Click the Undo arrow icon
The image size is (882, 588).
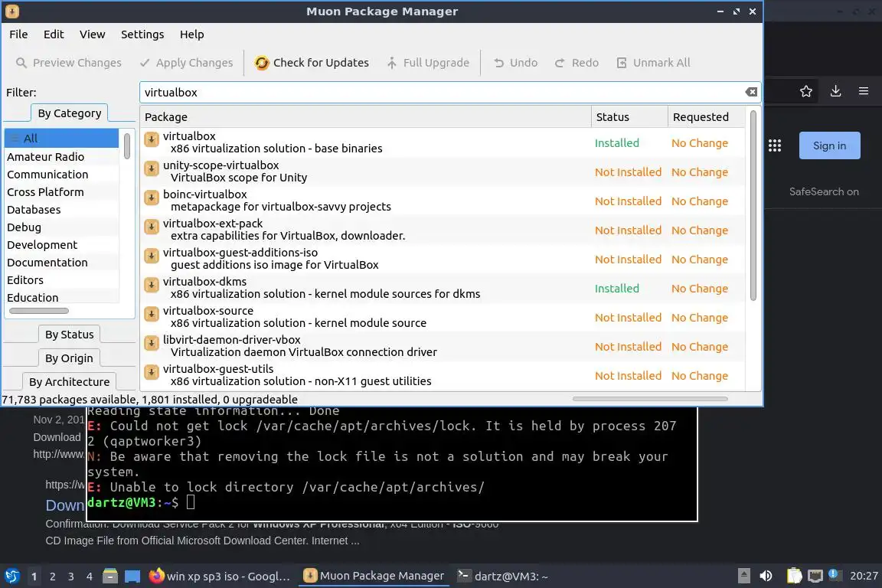click(498, 63)
